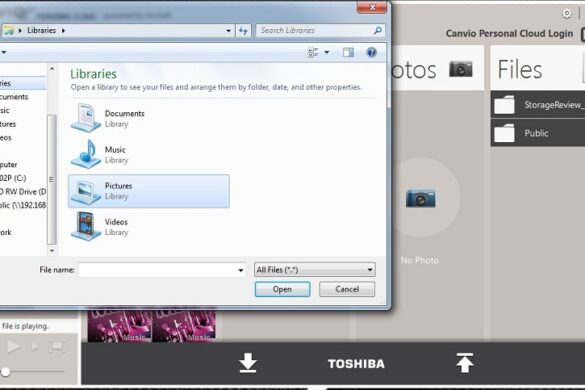The height and width of the screenshot is (390, 585).
Task: Close the file dialog
Action: (372, 7)
